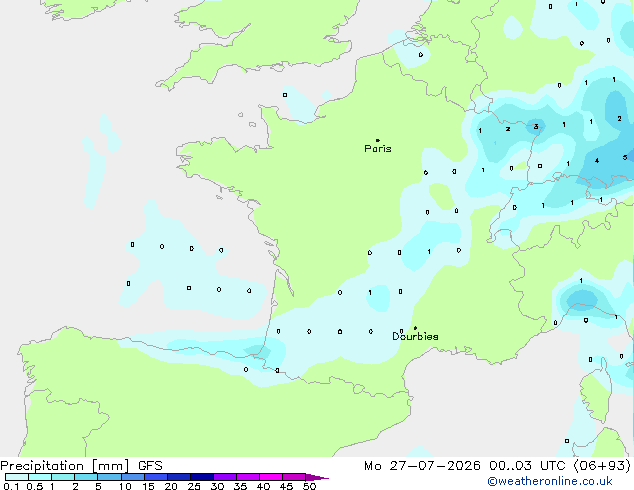Click the '0.1' legend scale label
This screenshot has height=490, width=634.
coord(11,486)
